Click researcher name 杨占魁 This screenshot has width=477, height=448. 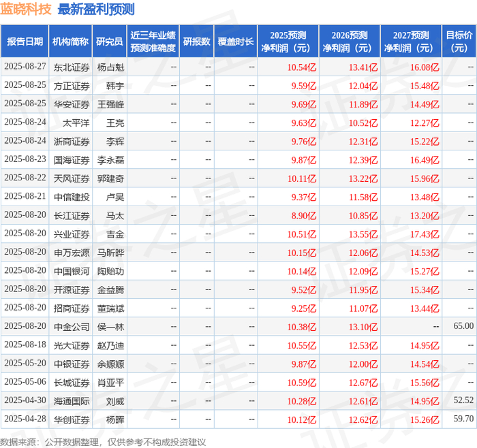[x=110, y=67]
